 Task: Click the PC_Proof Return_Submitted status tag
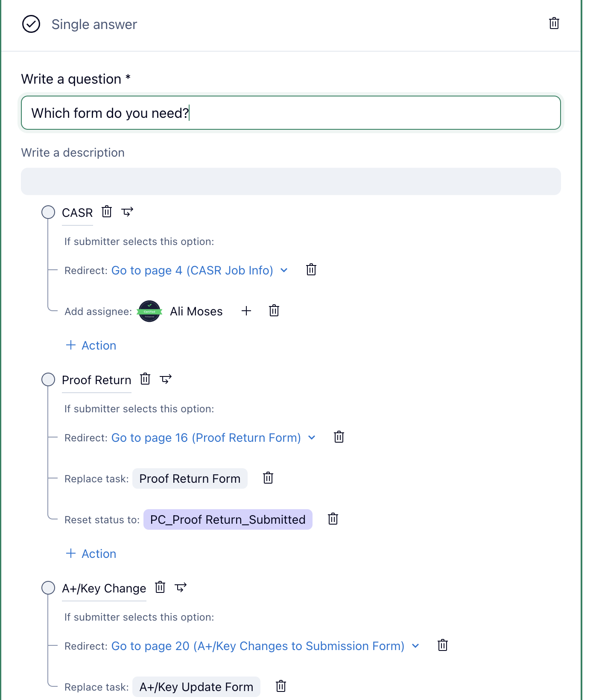click(228, 519)
